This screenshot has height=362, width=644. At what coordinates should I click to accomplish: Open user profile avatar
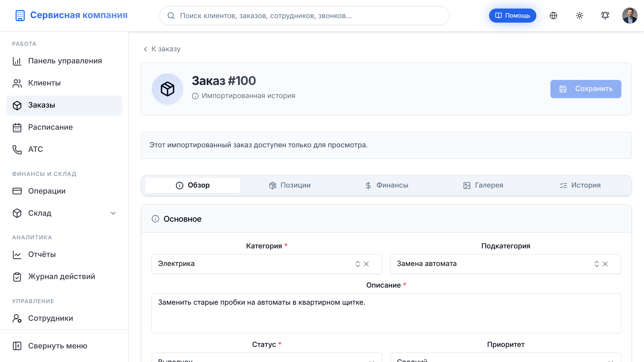point(630,16)
